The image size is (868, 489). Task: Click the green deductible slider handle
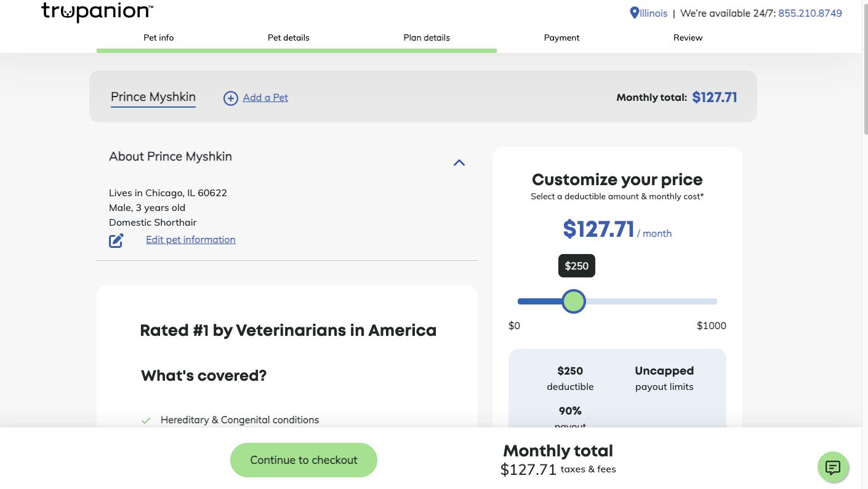pyautogui.click(x=574, y=301)
